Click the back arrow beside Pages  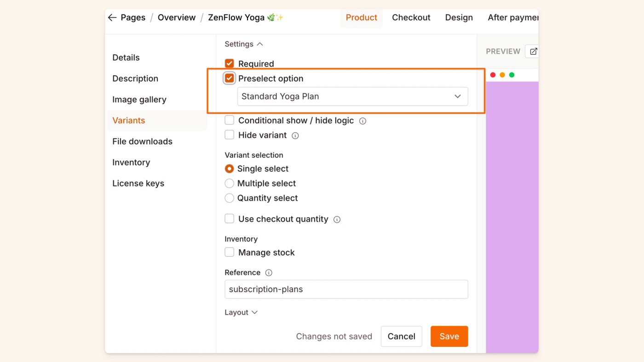pyautogui.click(x=112, y=18)
